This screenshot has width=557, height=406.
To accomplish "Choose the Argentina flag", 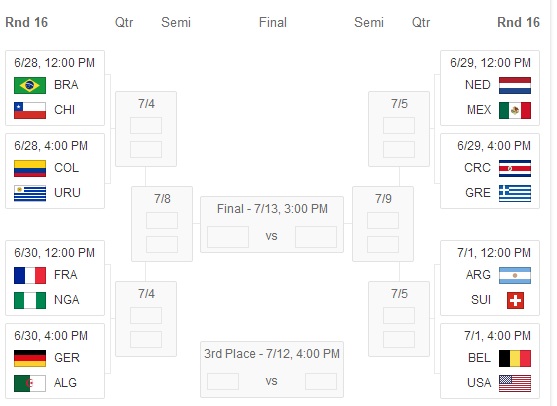I will point(515,276).
